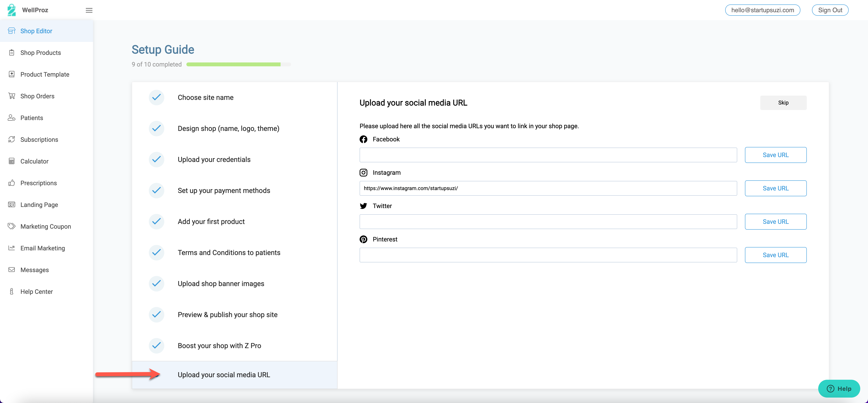Click checkmark beside Choose site name
The width and height of the screenshot is (868, 403).
pyautogui.click(x=156, y=98)
